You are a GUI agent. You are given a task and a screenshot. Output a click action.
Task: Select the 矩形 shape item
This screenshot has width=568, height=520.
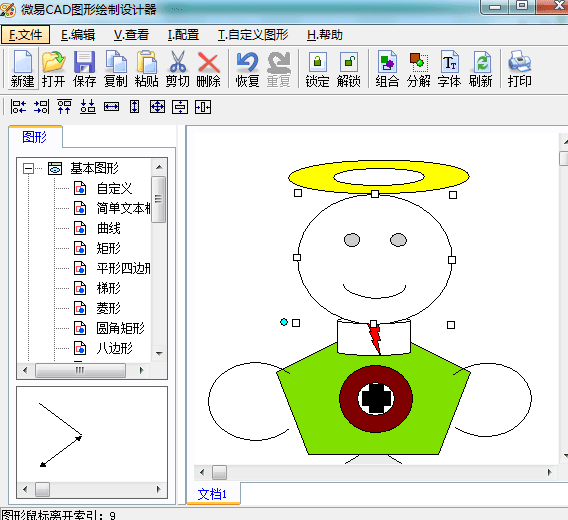pos(109,248)
